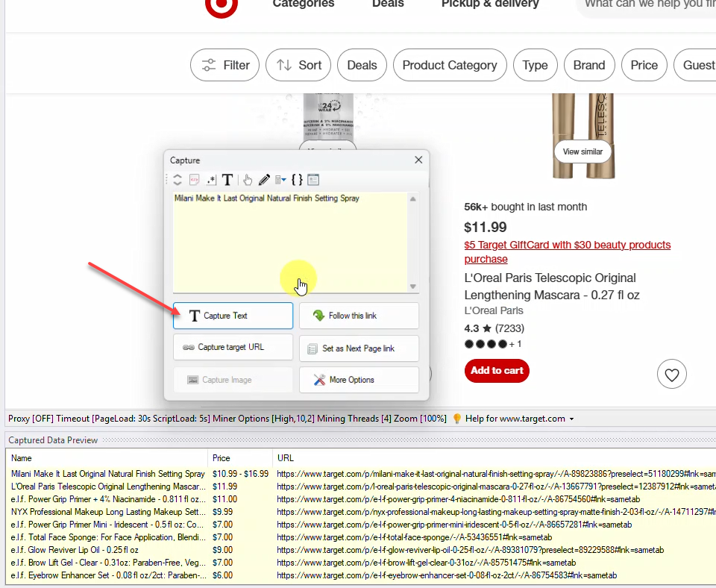
Task: Click the 4.3 star rating for mascara
Action: point(494,328)
